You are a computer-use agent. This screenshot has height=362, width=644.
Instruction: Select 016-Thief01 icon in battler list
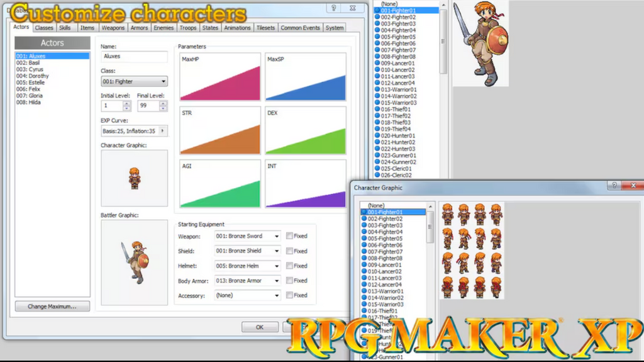pyautogui.click(x=377, y=109)
